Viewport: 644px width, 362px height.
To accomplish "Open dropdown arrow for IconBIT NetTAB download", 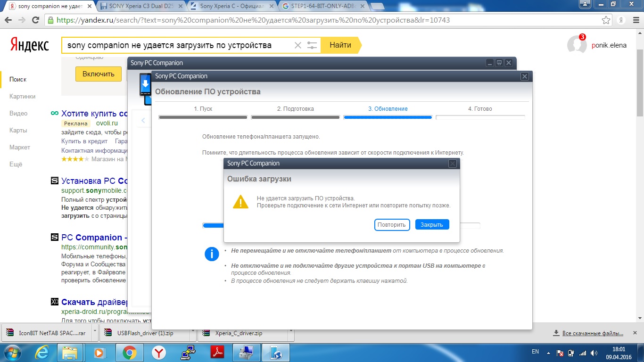I will point(95,332).
